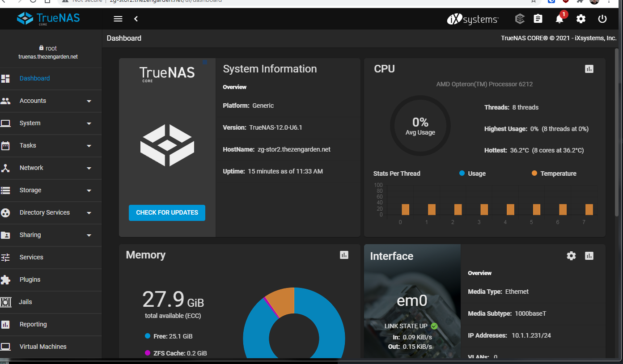Click the browser refresh button
623x364 pixels.
tap(34, 1)
